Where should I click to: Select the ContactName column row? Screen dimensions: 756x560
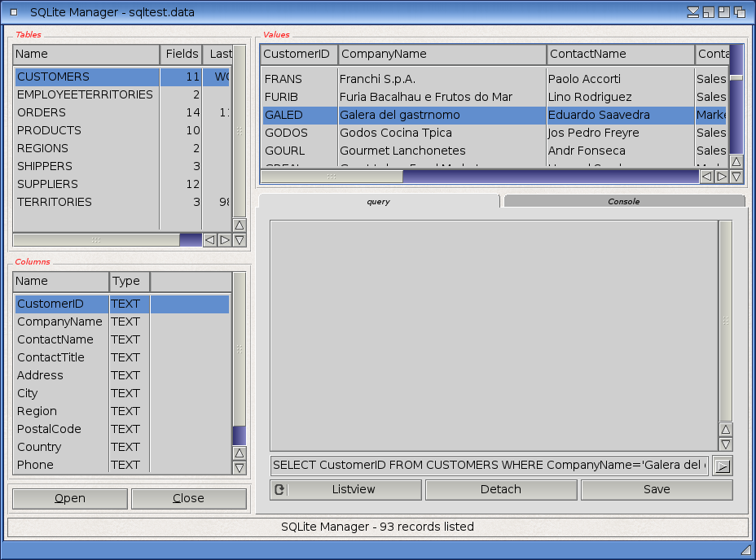pos(121,339)
